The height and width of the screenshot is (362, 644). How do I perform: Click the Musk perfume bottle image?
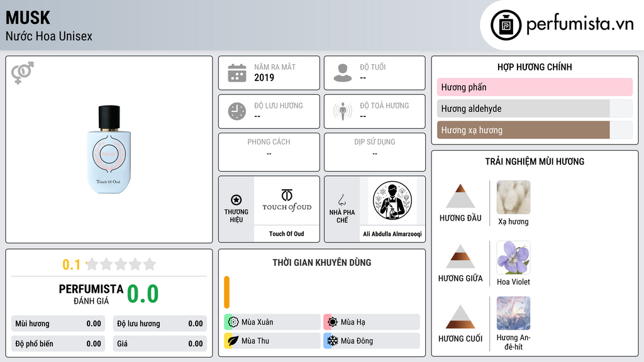pos(109,150)
